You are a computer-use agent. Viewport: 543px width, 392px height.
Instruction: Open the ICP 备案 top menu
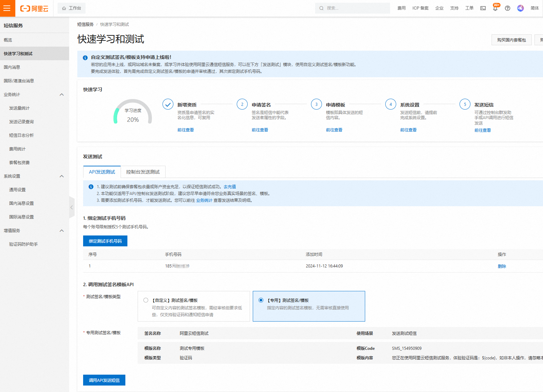click(x=420, y=8)
